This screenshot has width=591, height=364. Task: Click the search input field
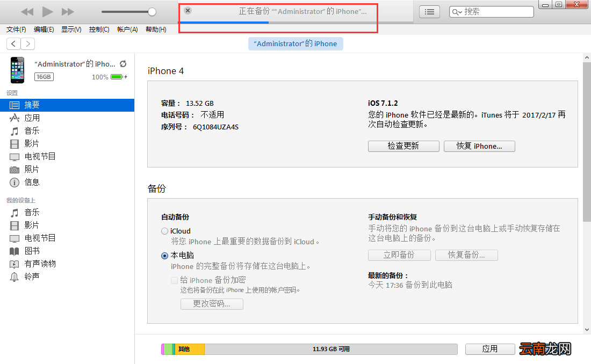pyautogui.click(x=492, y=12)
